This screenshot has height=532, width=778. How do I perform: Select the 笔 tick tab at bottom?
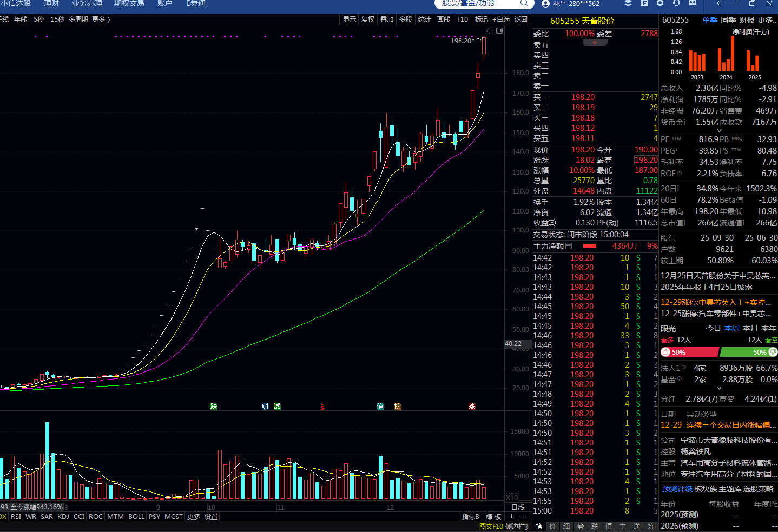(x=539, y=526)
